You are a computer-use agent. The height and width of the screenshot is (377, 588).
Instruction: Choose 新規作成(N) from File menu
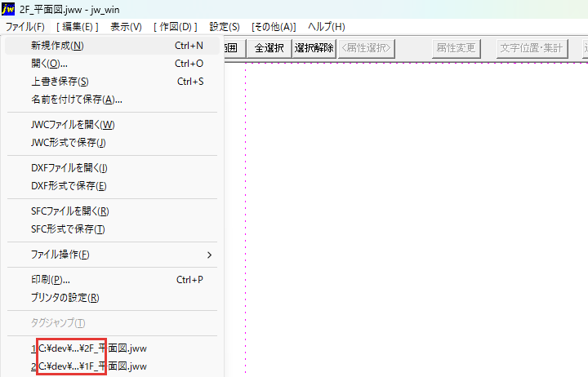click(112, 46)
